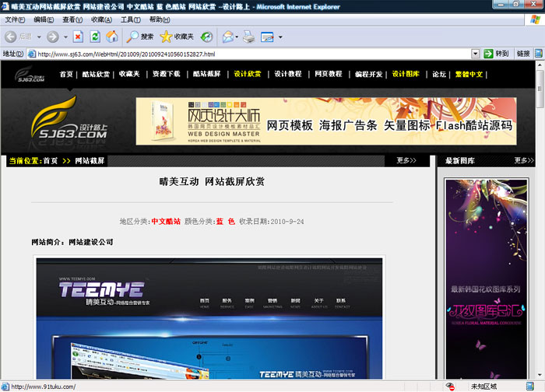Click the security zone icon in status bar

click(530, 387)
